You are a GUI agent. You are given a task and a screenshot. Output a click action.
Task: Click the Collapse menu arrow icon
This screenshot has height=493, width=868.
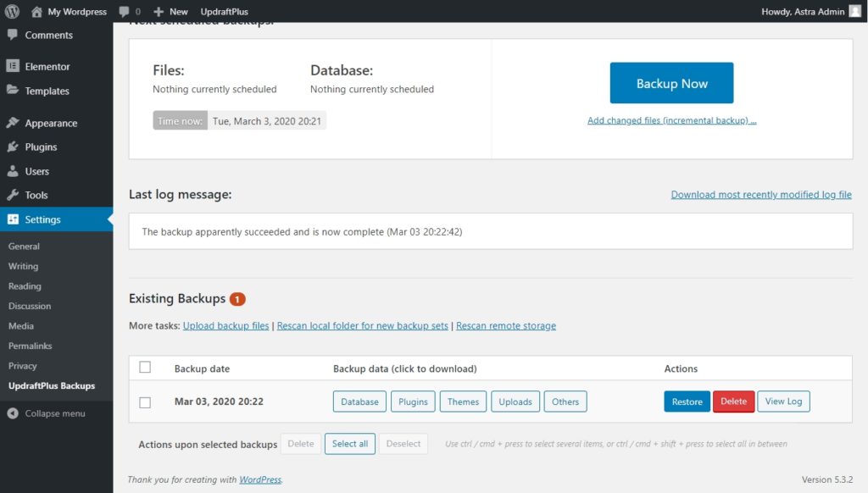click(13, 413)
